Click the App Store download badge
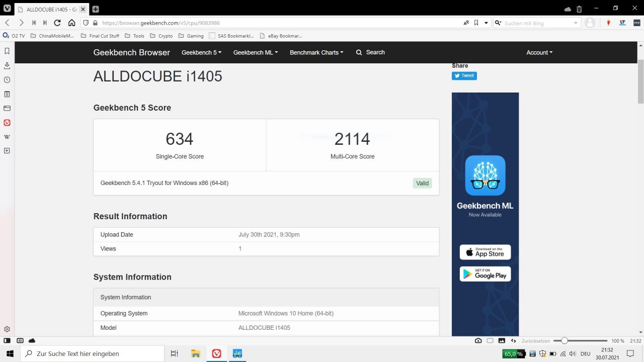644x362 pixels. (x=485, y=252)
